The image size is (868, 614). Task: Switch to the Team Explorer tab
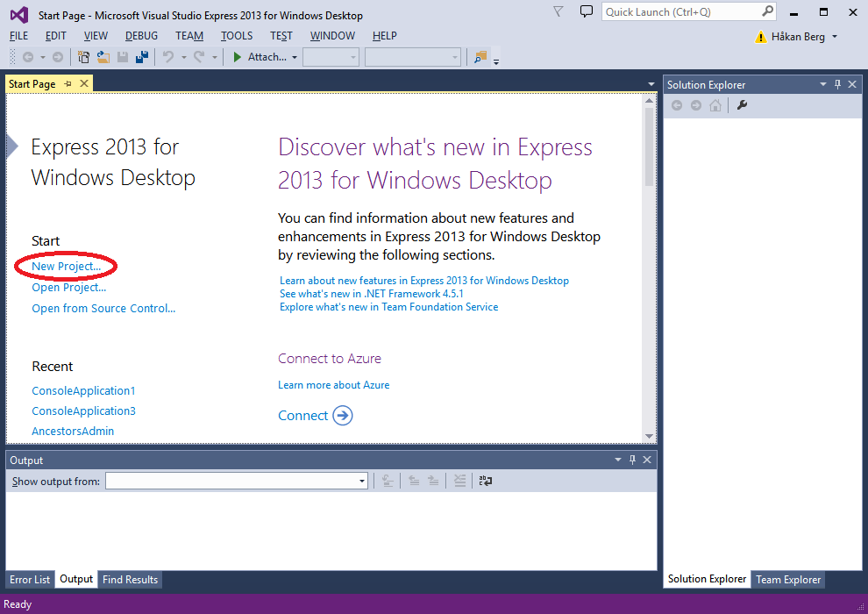point(788,579)
